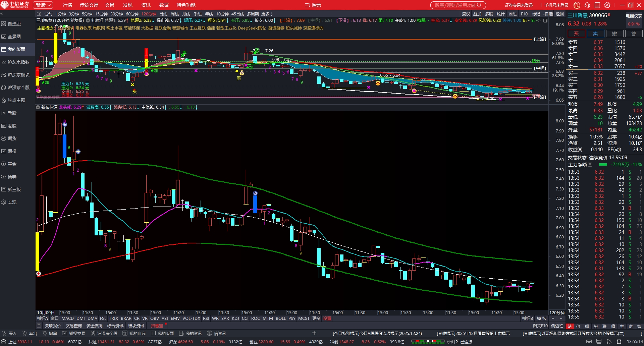Switch chart period to 日线
The height and width of the screenshot is (346, 644).
(x=163, y=14)
